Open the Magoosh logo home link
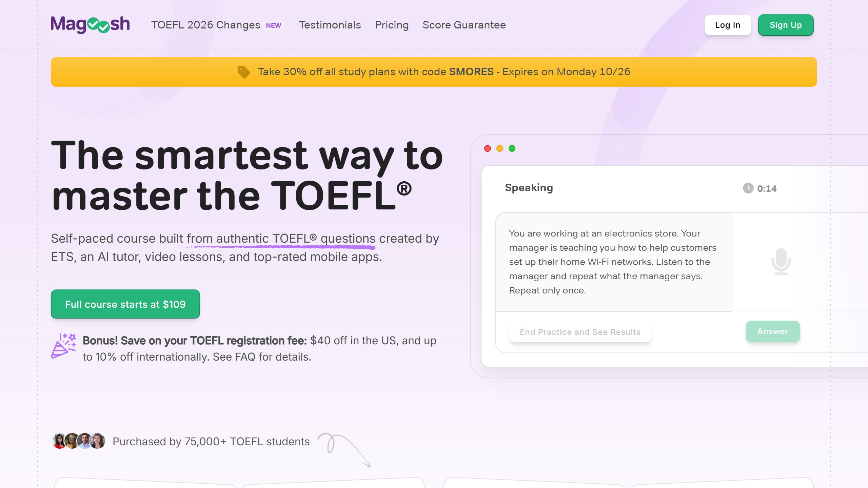 pyautogui.click(x=90, y=25)
